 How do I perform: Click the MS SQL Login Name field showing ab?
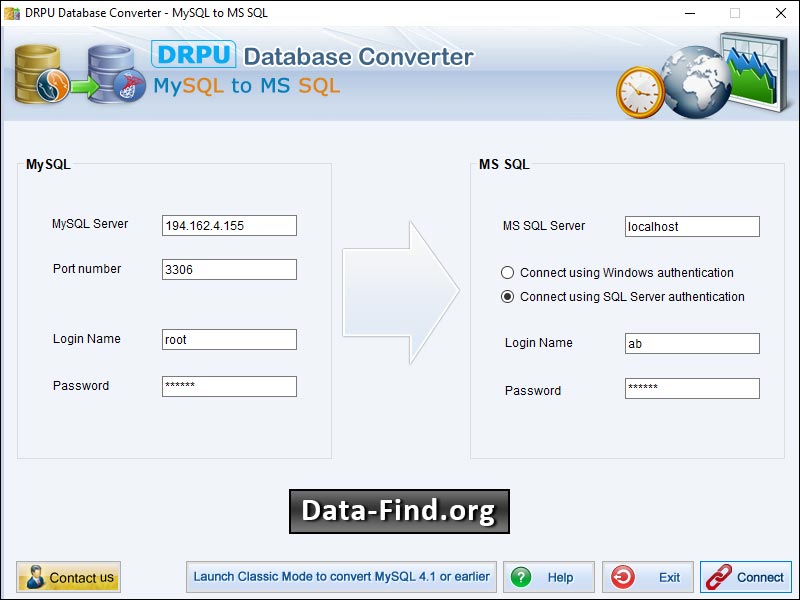pos(692,343)
